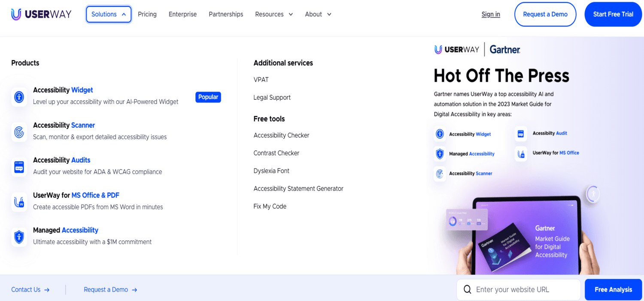Open the Pricing page
Image resolution: width=644 pixels, height=301 pixels.
[147, 14]
